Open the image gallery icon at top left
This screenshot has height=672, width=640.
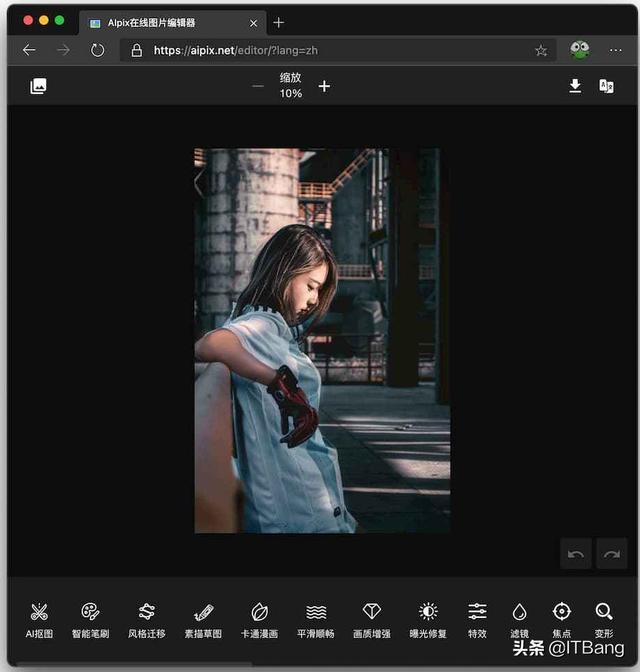(x=38, y=86)
